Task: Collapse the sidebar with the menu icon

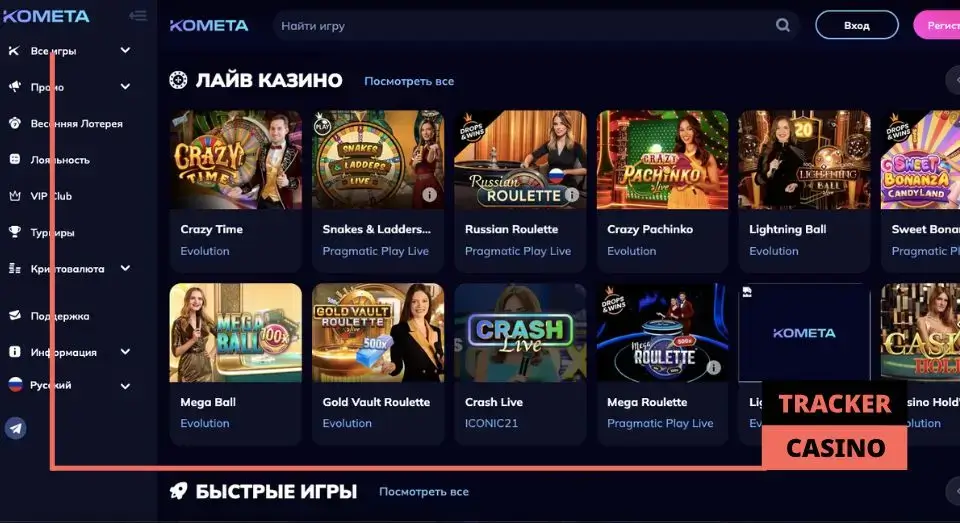Action: (138, 16)
